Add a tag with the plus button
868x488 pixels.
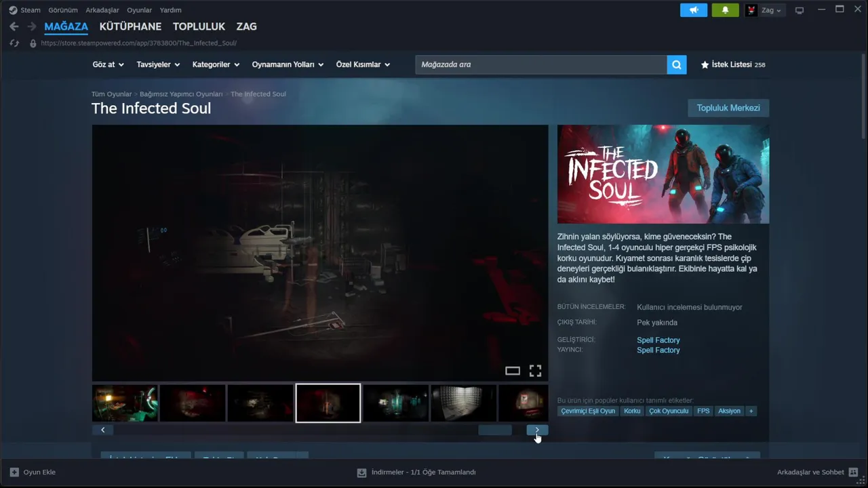pos(751,411)
